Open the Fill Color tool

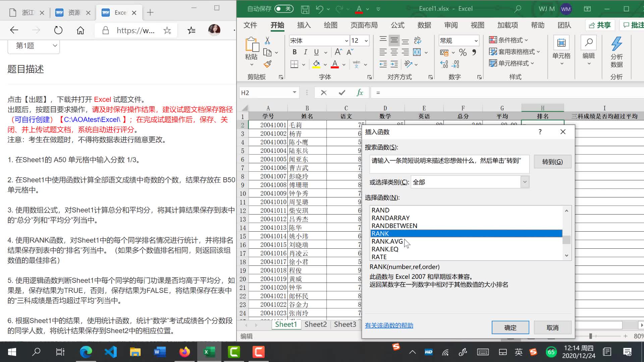[x=317, y=64]
